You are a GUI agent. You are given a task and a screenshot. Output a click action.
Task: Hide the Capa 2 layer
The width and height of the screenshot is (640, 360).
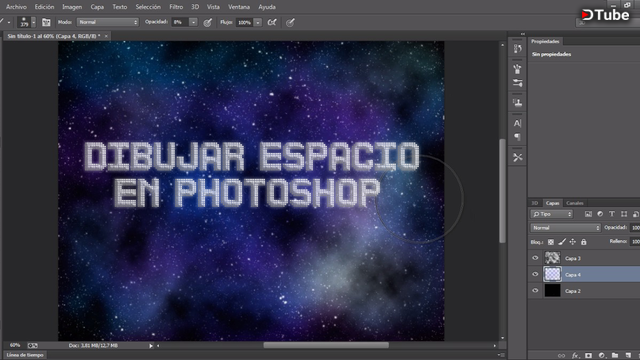535,291
